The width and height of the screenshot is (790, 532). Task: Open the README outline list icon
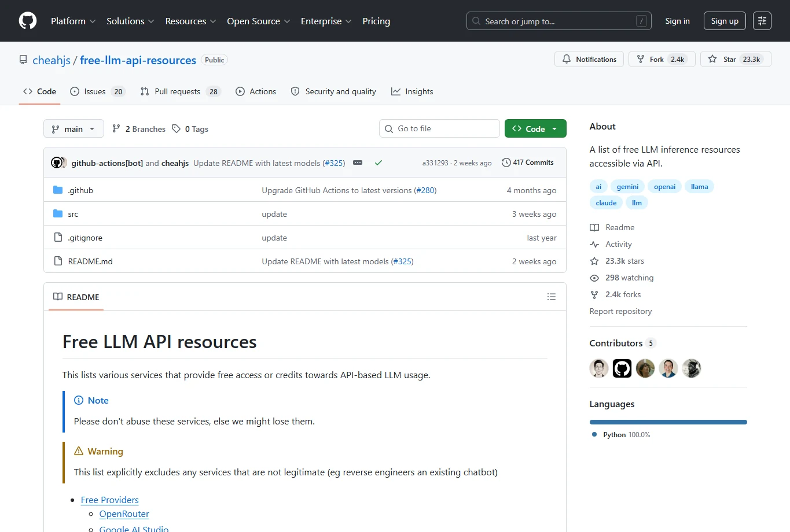pyautogui.click(x=552, y=297)
